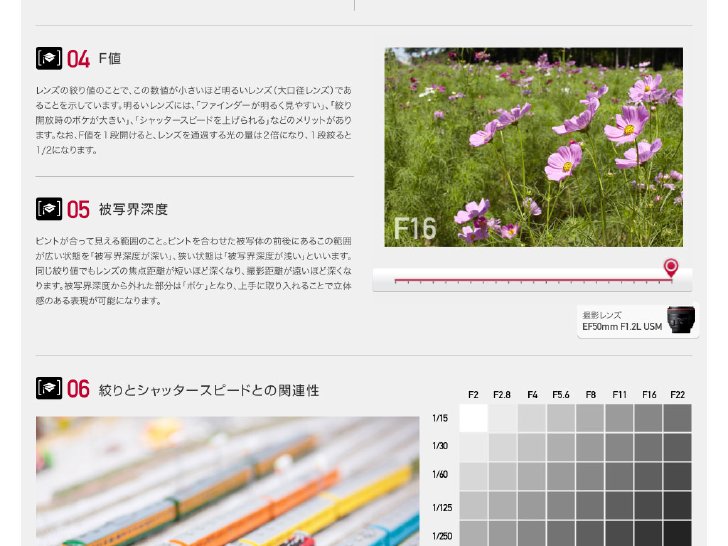The width and height of the screenshot is (728, 546).
Task: Click the EF50mm F1.2L USM lens image
Action: pyautogui.click(x=681, y=319)
